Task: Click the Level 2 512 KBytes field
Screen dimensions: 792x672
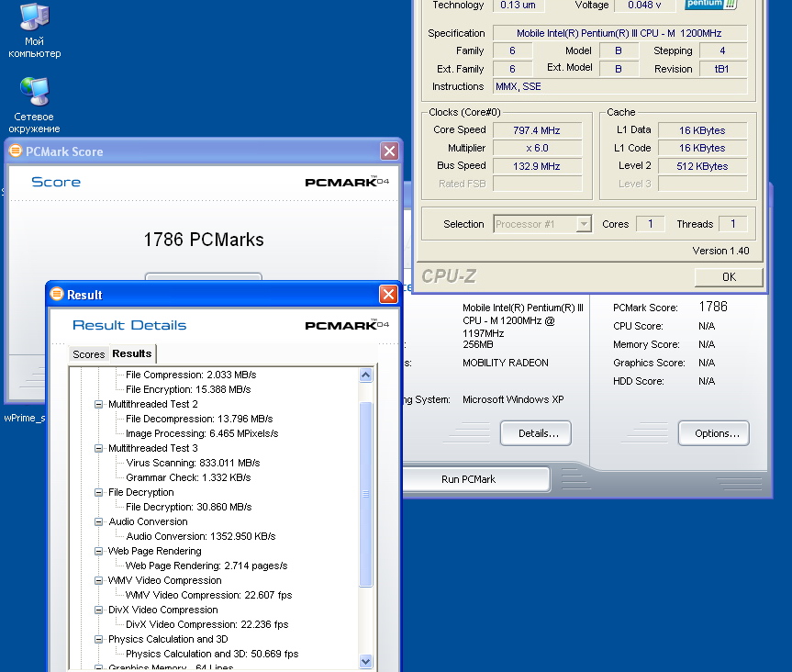Action: point(702,166)
